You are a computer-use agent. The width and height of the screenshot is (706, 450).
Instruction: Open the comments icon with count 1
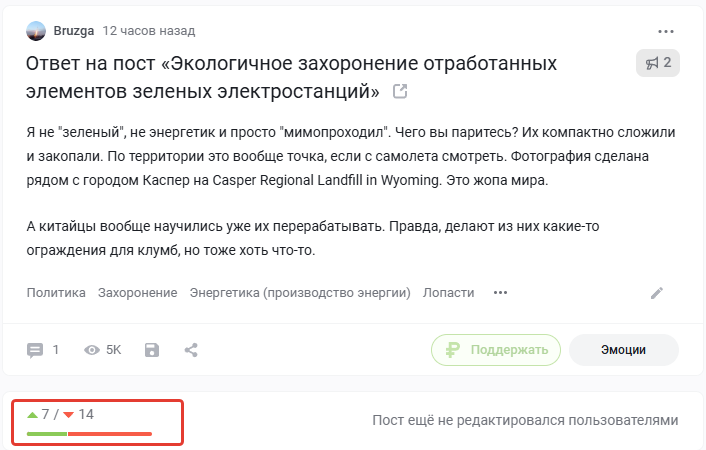point(36,350)
